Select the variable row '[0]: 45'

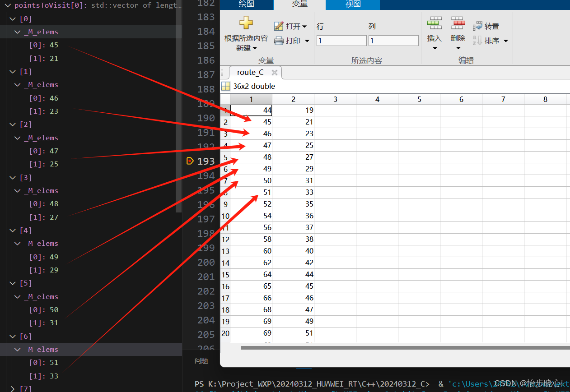pyautogui.click(x=90, y=45)
